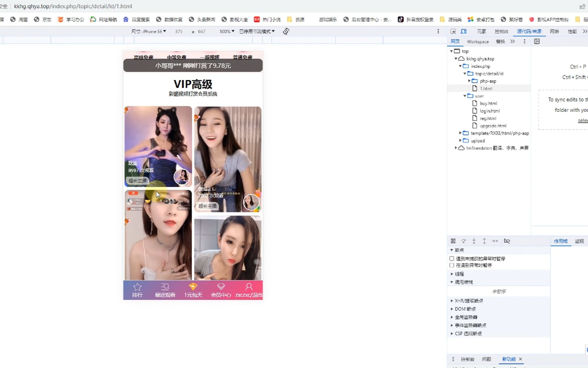Screen dimensions: 588x368
Task: Open the iPhone SE device size dropdown
Action: [149, 31]
